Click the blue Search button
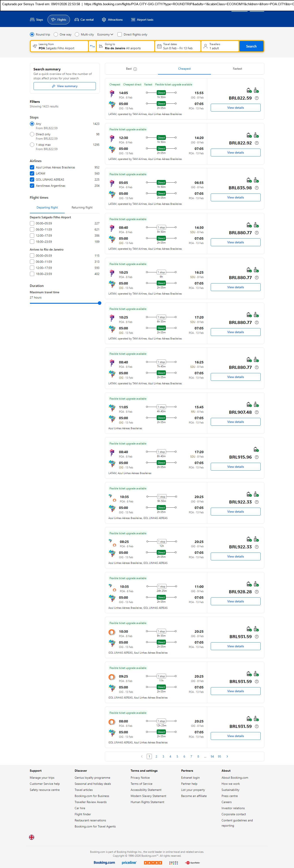The image size is (294, 868). pyautogui.click(x=251, y=46)
